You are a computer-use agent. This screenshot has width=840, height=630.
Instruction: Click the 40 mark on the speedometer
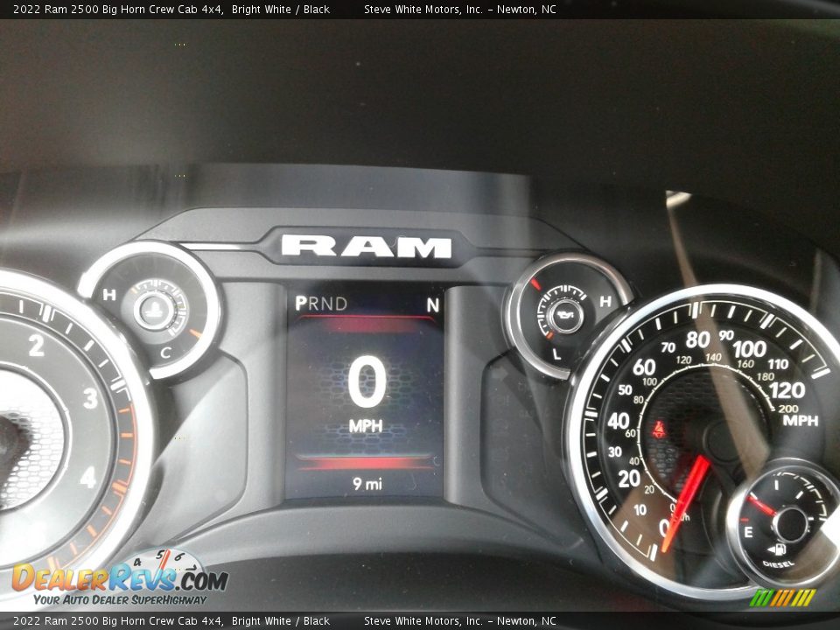coord(619,421)
